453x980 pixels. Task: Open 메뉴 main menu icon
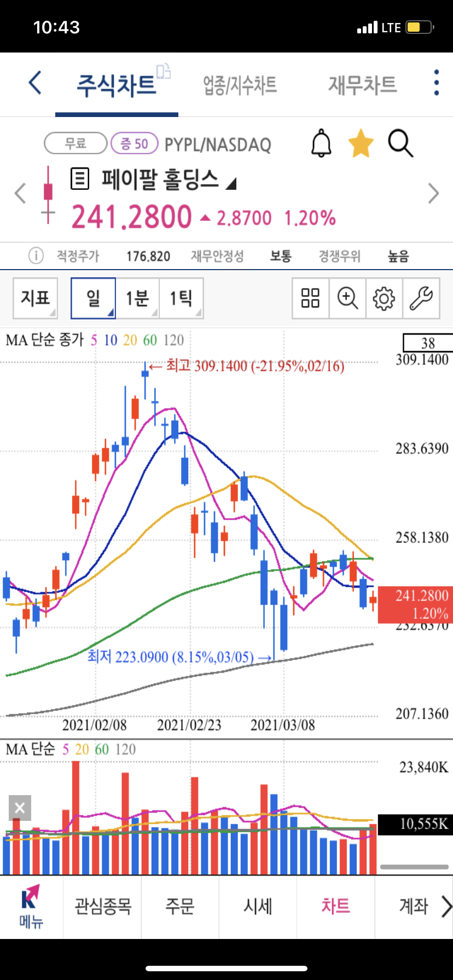click(x=31, y=907)
